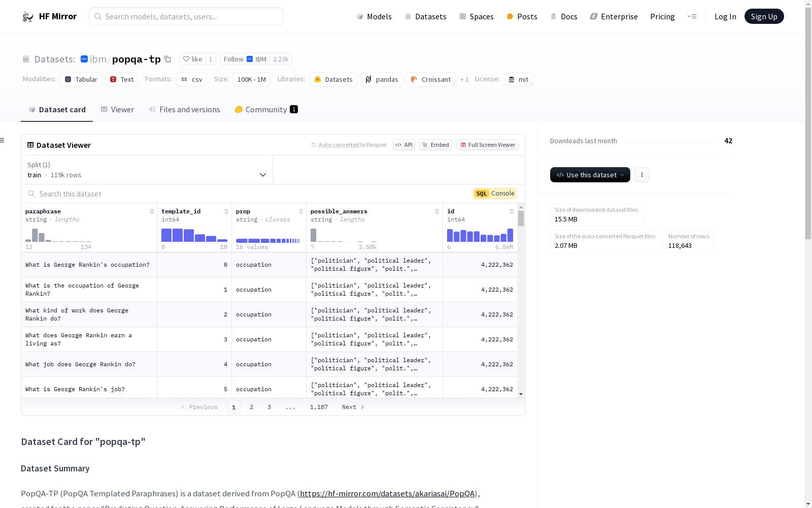Open the Files and versions tab
The image size is (812, 508).
[184, 110]
